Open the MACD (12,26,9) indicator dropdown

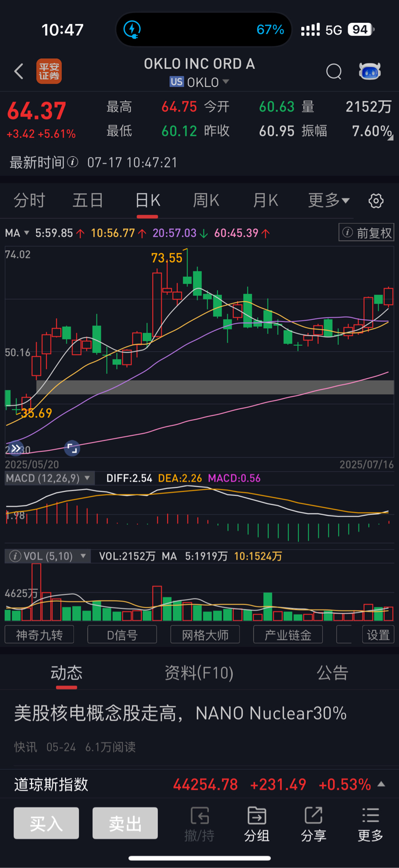tap(49, 478)
